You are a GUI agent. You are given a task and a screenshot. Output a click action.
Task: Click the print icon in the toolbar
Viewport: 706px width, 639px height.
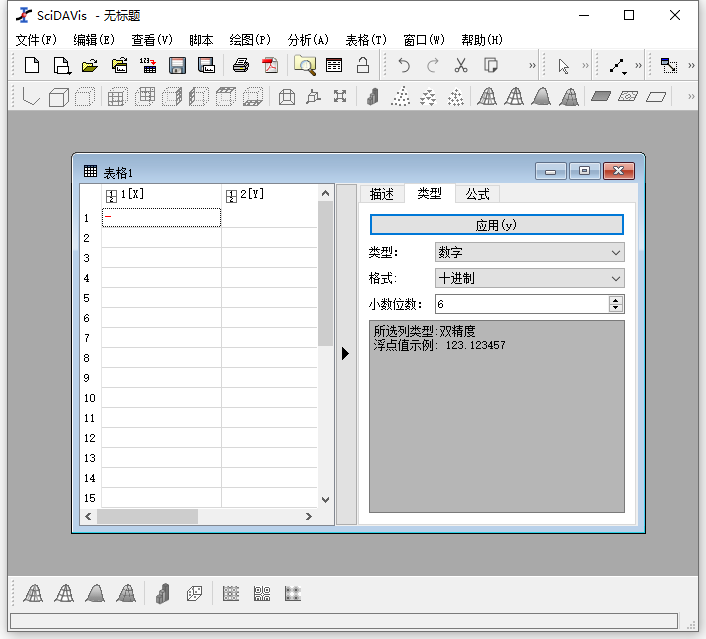pos(241,66)
